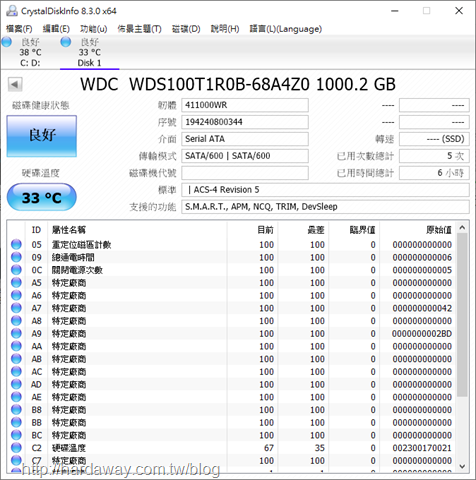
Task: Click status orb for attribute A9
Action: [x=16, y=333]
